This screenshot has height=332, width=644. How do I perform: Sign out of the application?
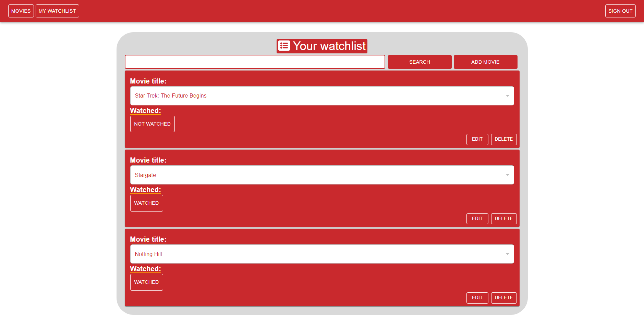620,11
